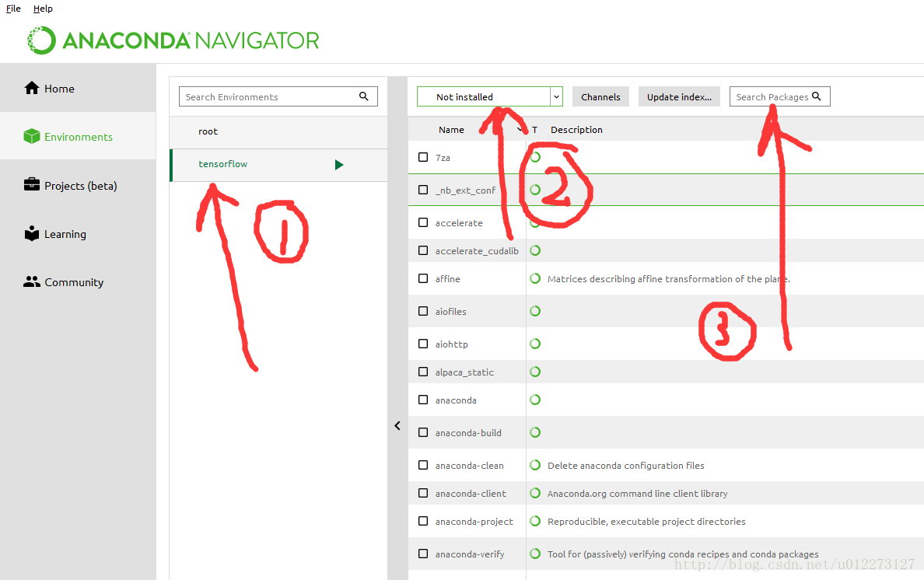Open the Community tab
The width and height of the screenshot is (924, 580).
78,282
